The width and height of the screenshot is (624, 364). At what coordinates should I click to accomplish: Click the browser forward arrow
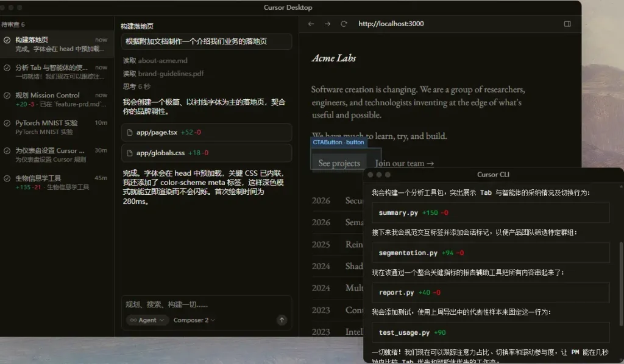327,24
